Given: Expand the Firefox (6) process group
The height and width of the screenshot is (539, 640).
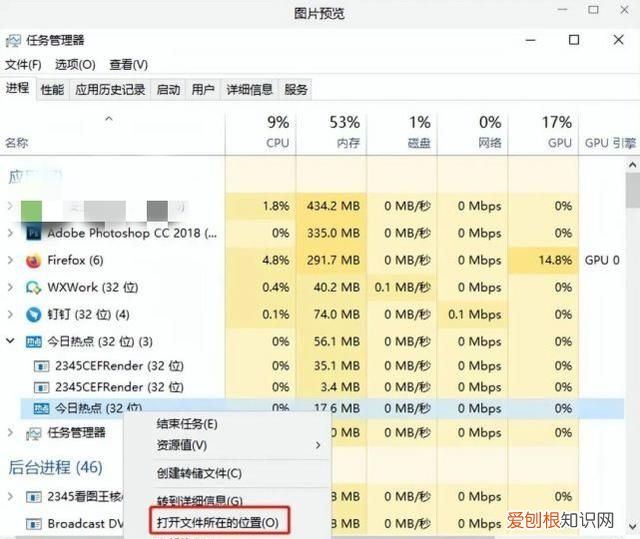Looking at the screenshot, I should pos(10,260).
